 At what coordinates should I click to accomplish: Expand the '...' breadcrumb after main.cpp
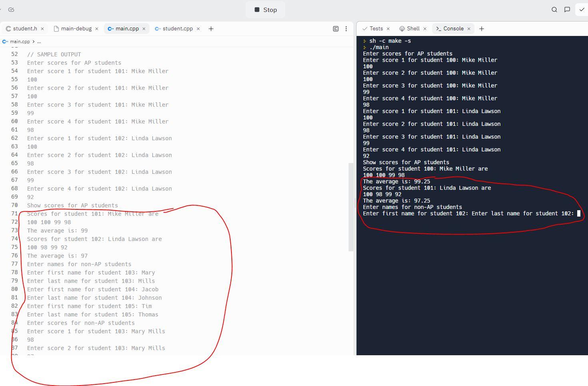pos(39,41)
